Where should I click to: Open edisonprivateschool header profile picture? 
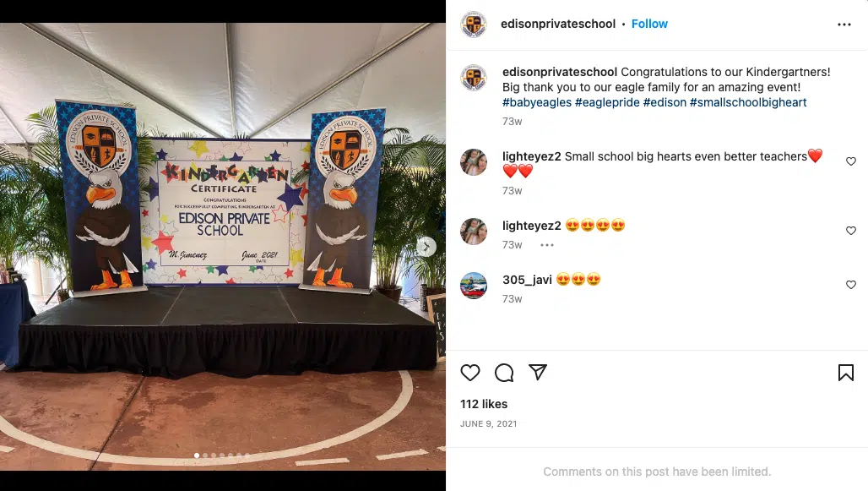point(474,25)
